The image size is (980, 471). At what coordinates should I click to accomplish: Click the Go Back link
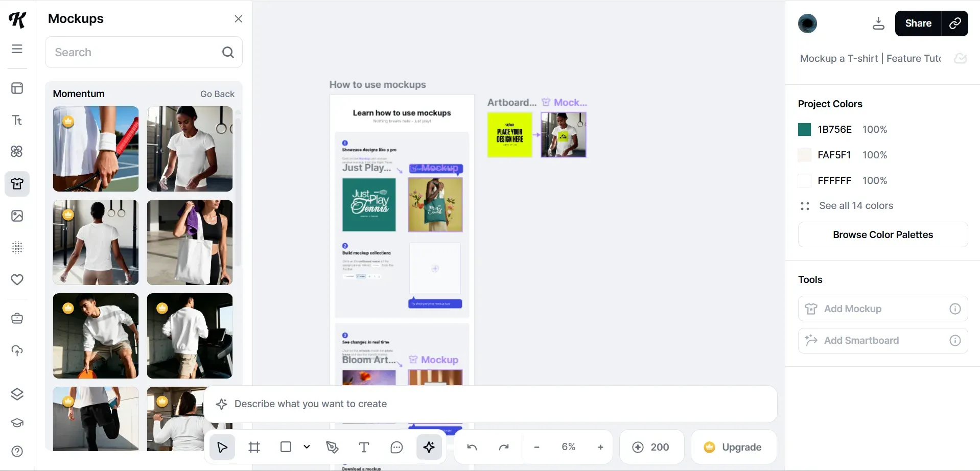point(217,94)
